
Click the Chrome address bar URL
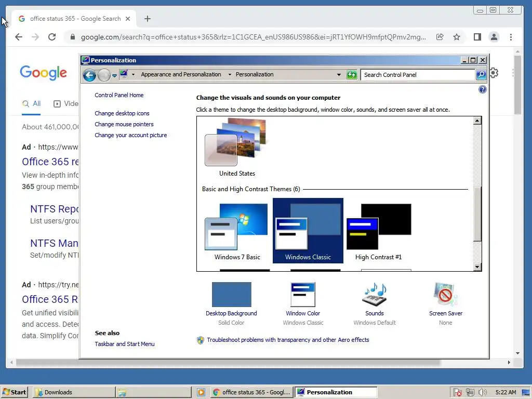(253, 37)
